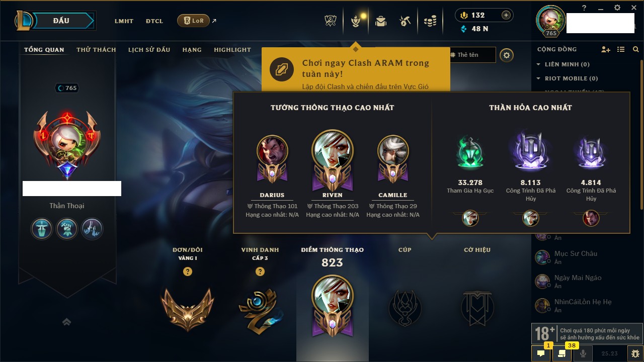Click the Thẻ tên search input field
This screenshot has height=362, width=644.
[x=472, y=55]
